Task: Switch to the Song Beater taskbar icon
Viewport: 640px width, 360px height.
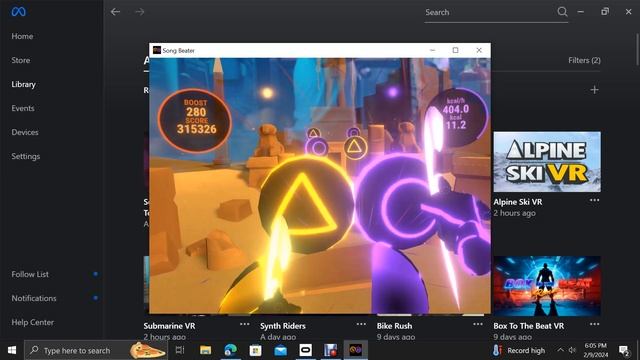Action: point(356,350)
